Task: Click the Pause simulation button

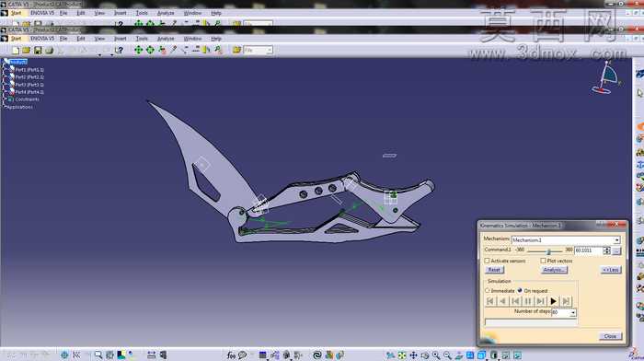Action: click(528, 301)
